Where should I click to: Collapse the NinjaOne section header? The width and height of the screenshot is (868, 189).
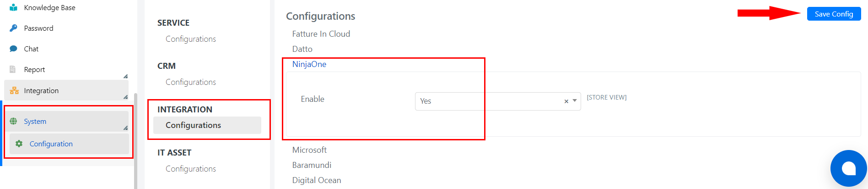pos(309,64)
